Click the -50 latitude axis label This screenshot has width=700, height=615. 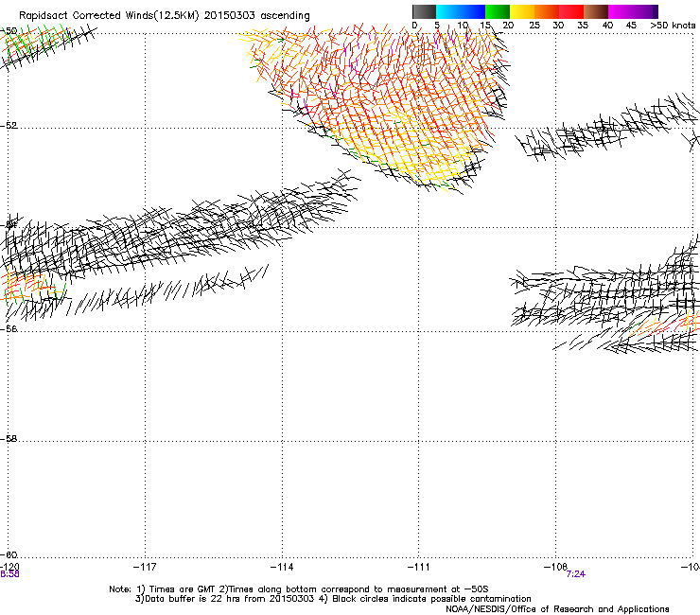pyautogui.click(x=9, y=31)
